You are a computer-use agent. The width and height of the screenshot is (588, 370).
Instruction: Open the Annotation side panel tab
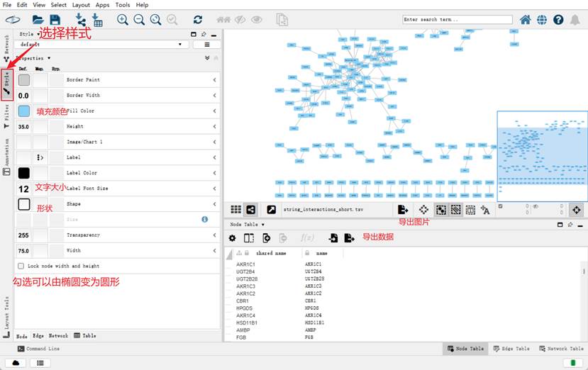(6, 157)
